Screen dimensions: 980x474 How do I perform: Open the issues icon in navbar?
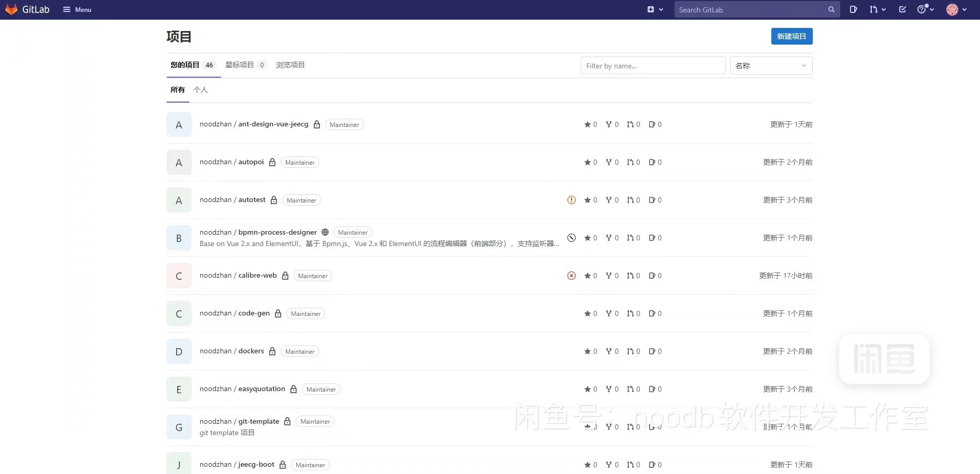[853, 9]
